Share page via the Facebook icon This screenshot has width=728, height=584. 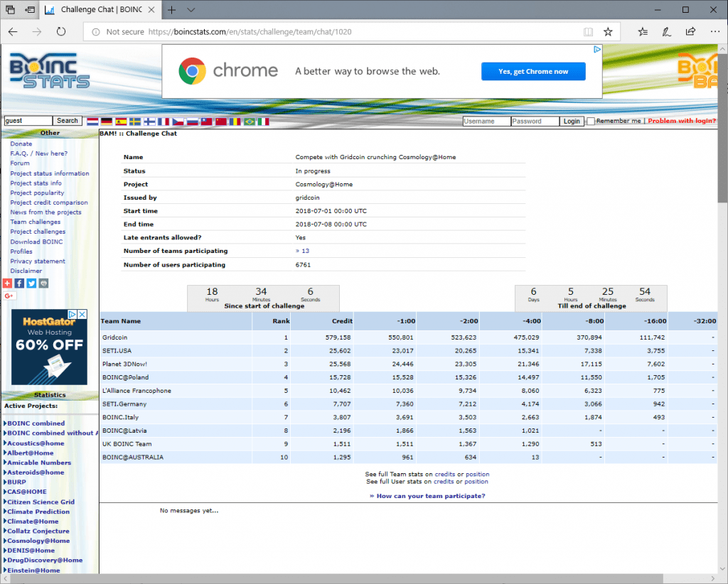click(19, 283)
